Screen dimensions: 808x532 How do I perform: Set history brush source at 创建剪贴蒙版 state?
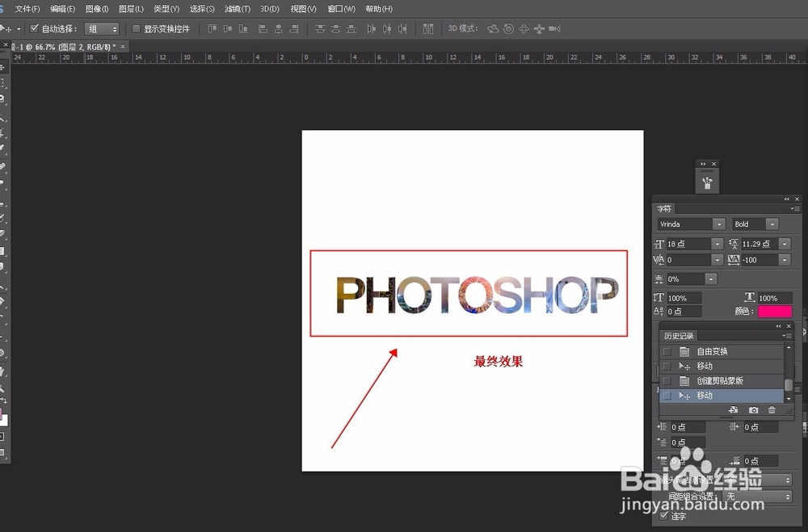(667, 381)
